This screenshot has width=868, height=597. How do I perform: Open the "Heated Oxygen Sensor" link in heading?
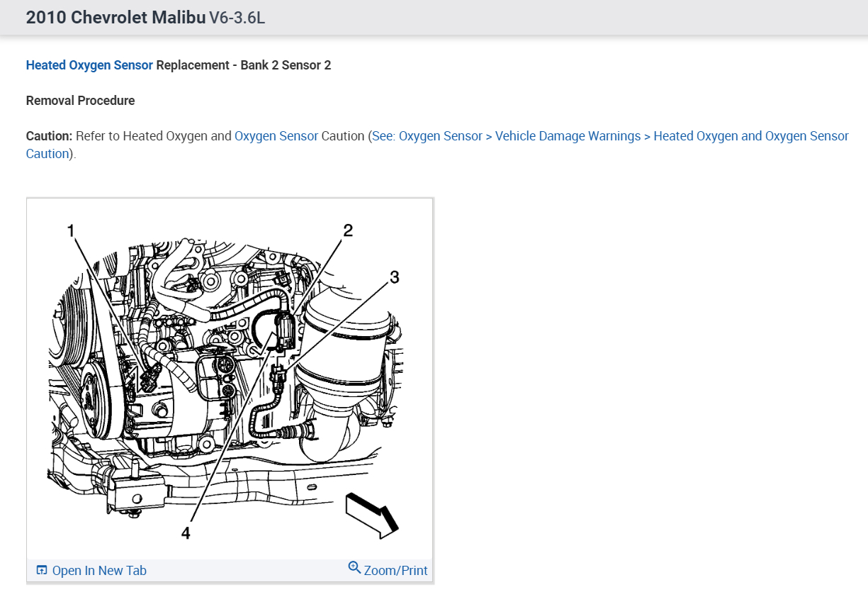pyautogui.click(x=89, y=65)
